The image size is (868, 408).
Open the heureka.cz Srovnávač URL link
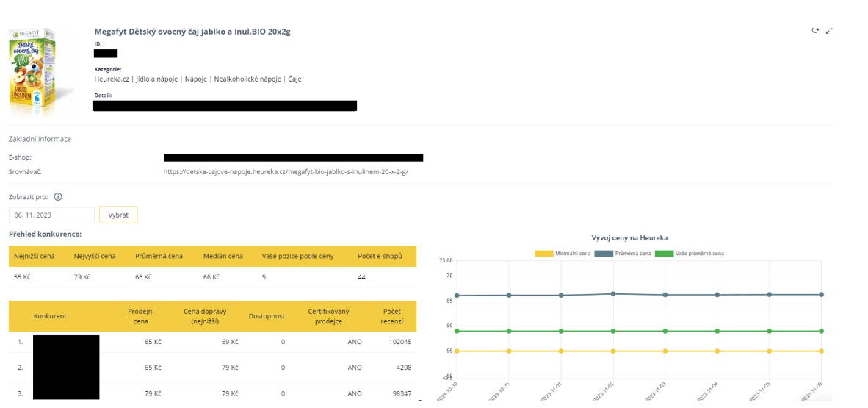click(x=286, y=172)
